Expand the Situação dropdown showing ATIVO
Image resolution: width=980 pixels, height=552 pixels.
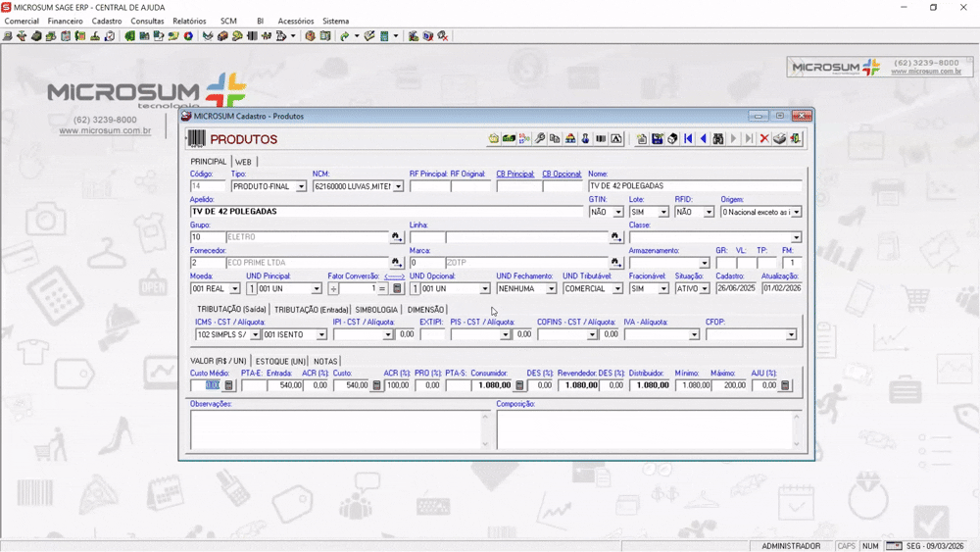point(706,289)
